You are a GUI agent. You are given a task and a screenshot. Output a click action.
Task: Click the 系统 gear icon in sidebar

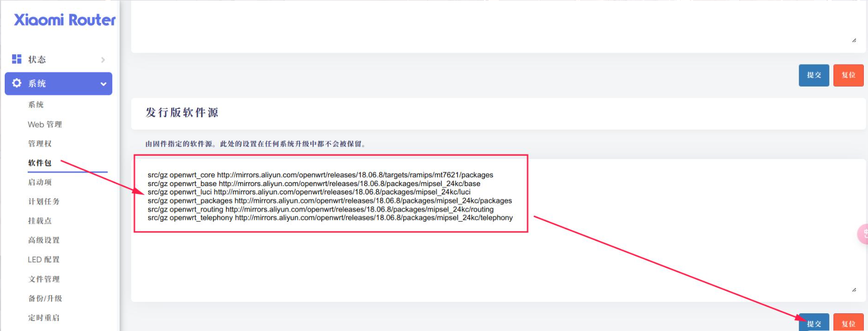17,83
